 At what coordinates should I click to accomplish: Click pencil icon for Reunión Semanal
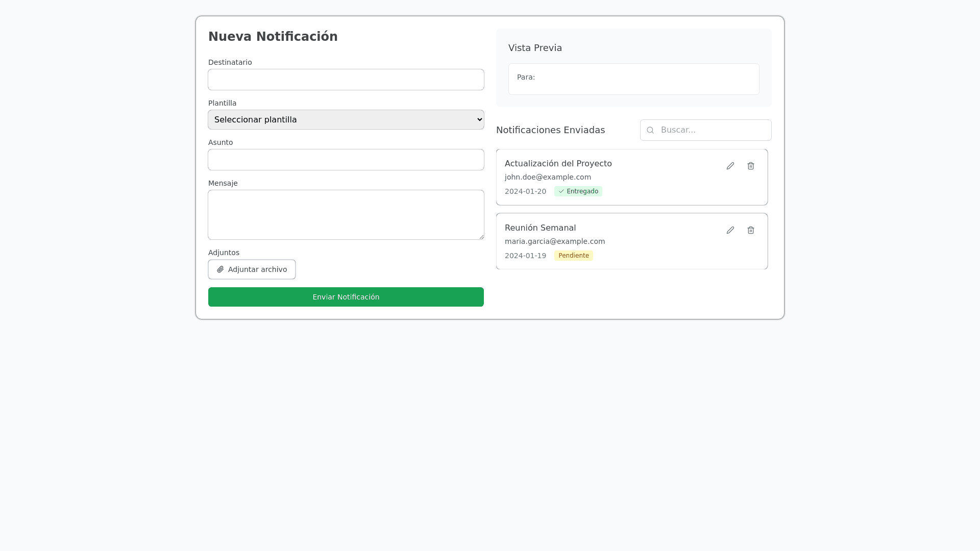coord(730,230)
